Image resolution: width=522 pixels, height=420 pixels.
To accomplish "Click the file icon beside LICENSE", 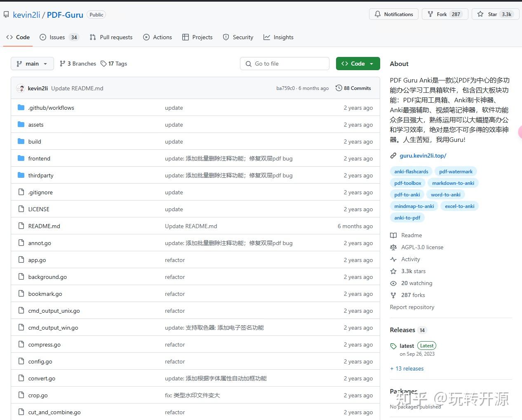I will pyautogui.click(x=21, y=209).
